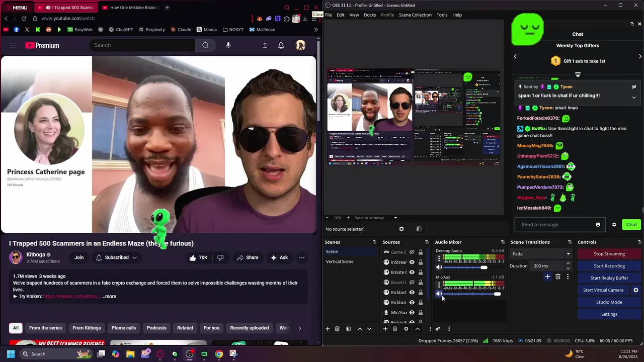Click the YouTube search magnifier button
The width and height of the screenshot is (644, 362).
coord(205,45)
